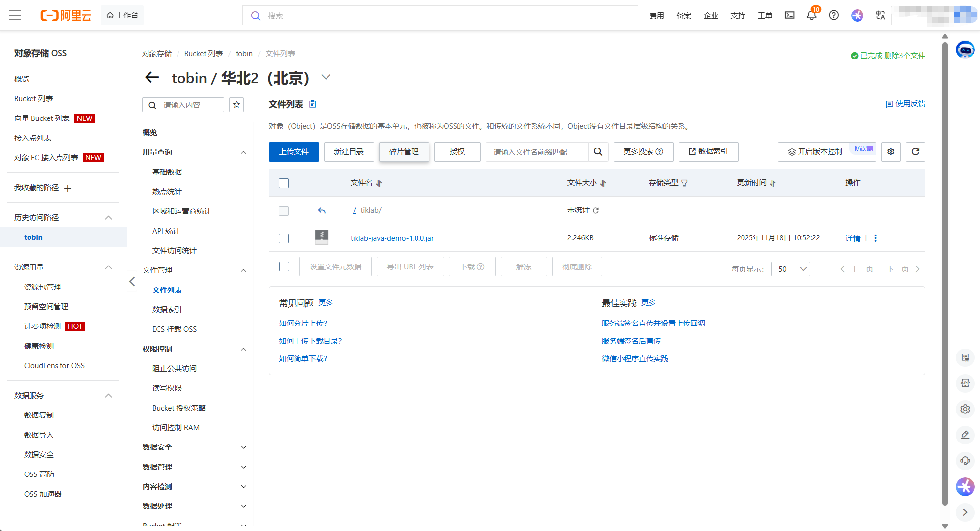Select Bucket 列表 in left navigation
Screen dimensions: 980x531
click(x=33, y=98)
